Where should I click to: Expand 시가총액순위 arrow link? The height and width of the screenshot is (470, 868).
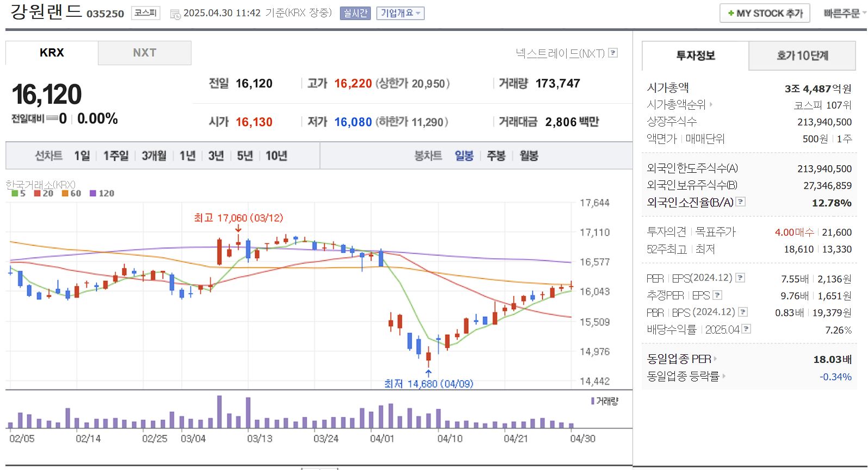point(711,104)
